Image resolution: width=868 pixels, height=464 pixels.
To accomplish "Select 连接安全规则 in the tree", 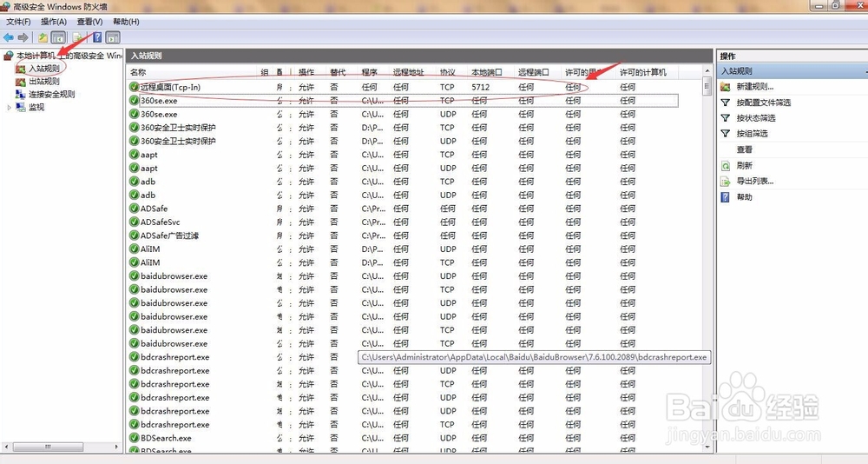I will pos(52,94).
